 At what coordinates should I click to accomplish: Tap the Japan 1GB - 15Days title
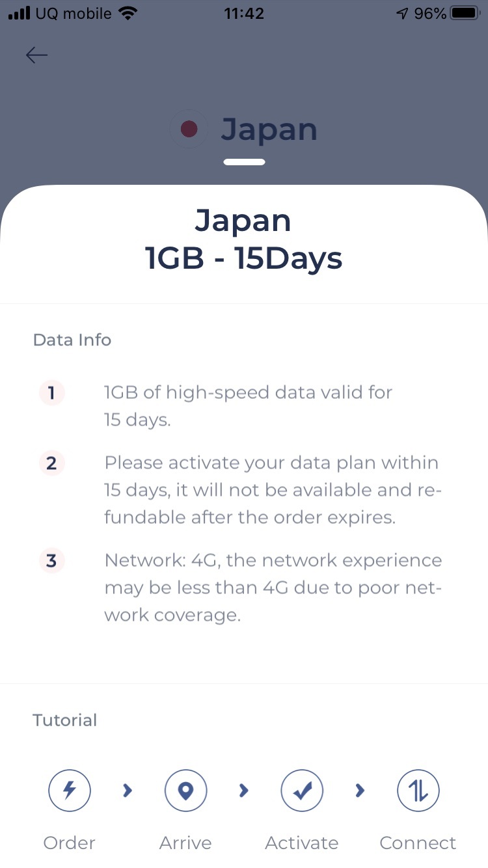click(243, 239)
